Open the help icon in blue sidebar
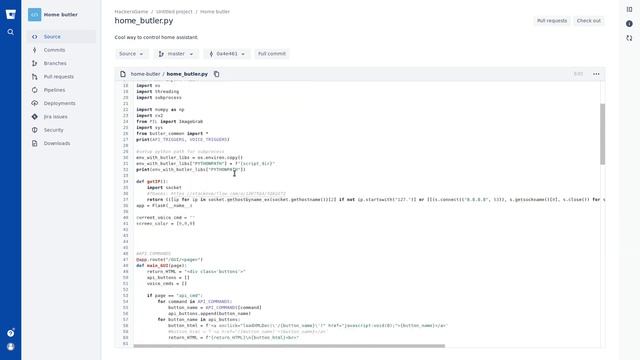Viewport: 640px width, 360px height. click(x=11, y=333)
